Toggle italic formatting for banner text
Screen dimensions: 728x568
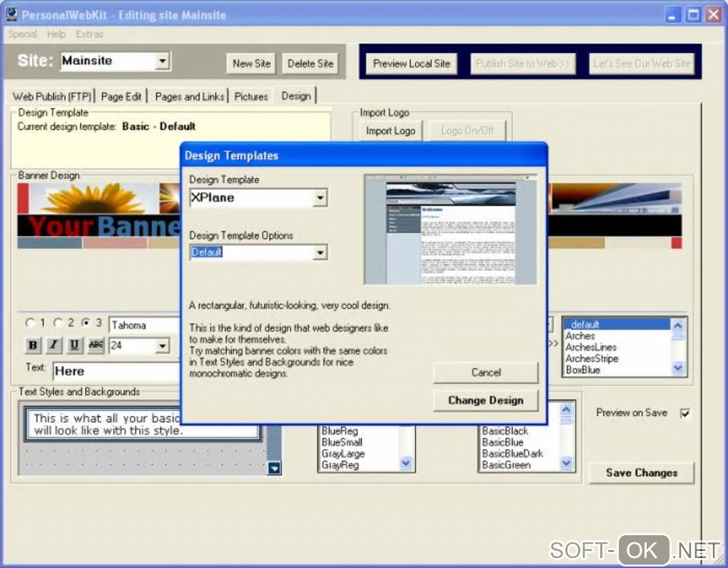[54, 345]
